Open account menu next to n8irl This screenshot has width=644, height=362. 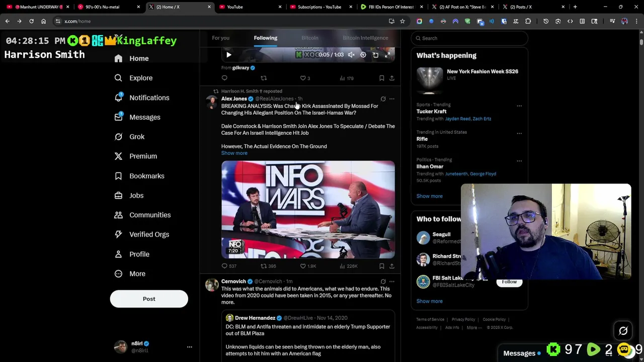click(190, 347)
